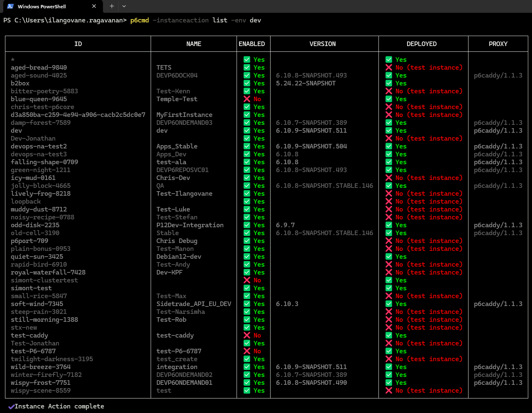
Task: Click the Instance Action complete status message
Action: click(x=59, y=406)
